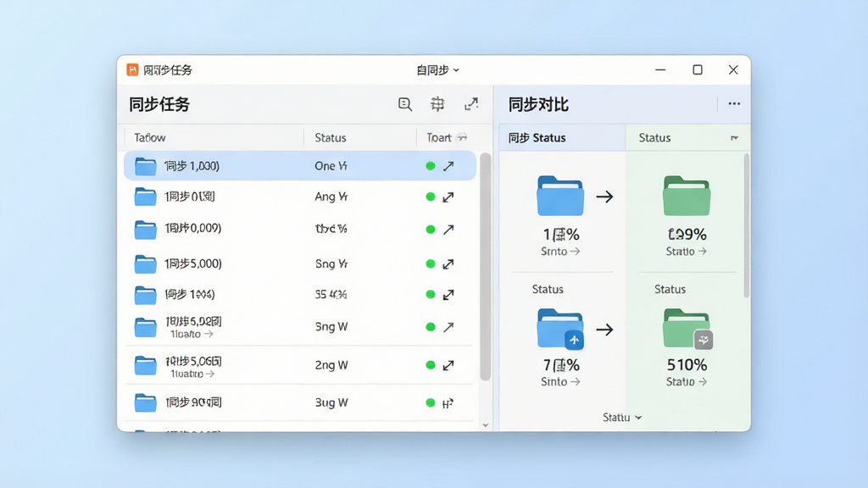Image resolution: width=868 pixels, height=488 pixels.
Task: Open the sub-link under the Sng W row name
Action: coord(192,334)
